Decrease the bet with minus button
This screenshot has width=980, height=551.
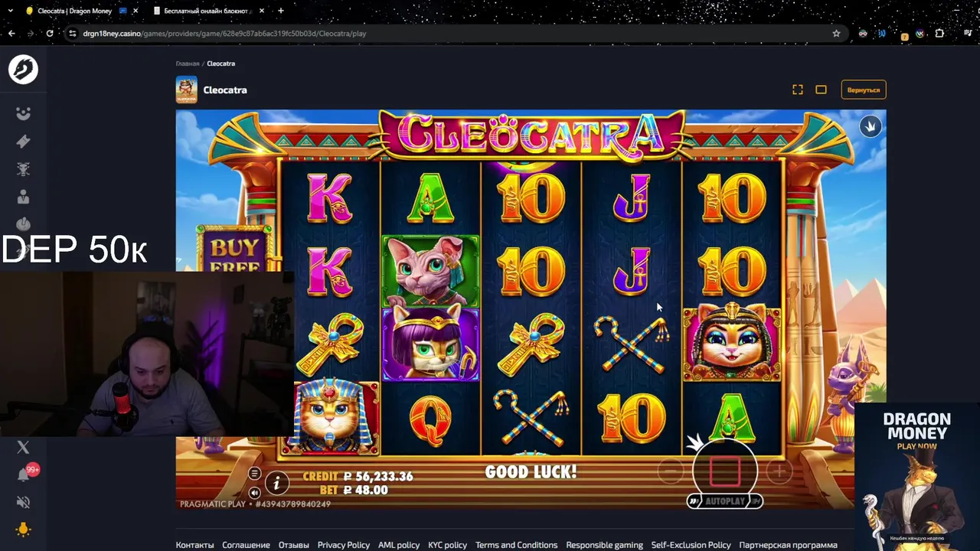pos(670,472)
